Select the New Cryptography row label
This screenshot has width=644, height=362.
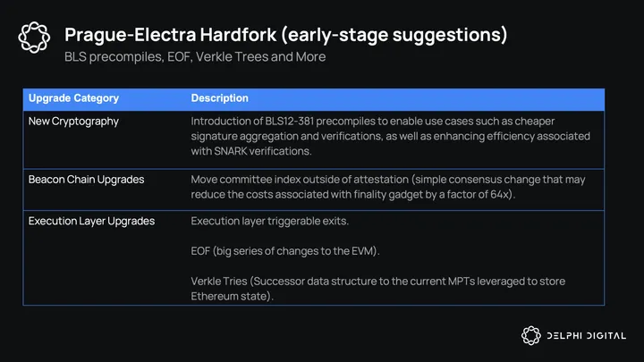click(73, 121)
